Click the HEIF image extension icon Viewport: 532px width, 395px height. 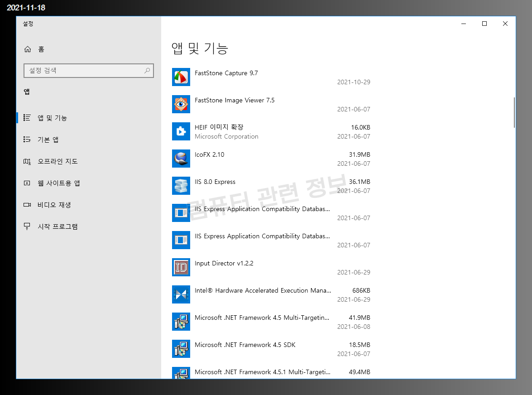181,131
